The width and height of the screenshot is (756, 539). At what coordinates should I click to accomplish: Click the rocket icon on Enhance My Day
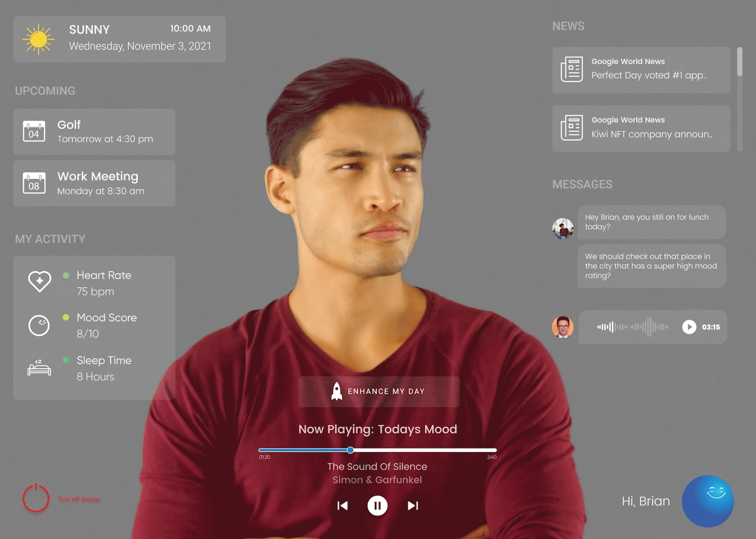point(337,391)
